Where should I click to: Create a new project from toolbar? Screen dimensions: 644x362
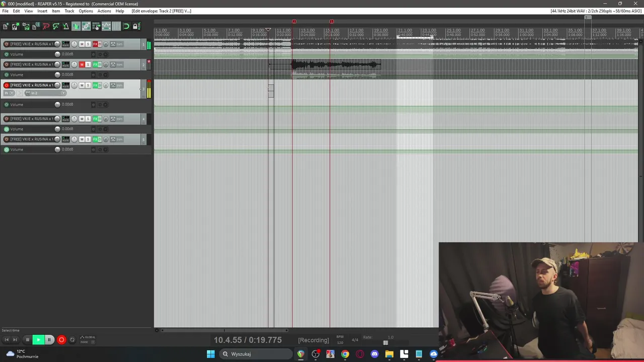(5, 26)
